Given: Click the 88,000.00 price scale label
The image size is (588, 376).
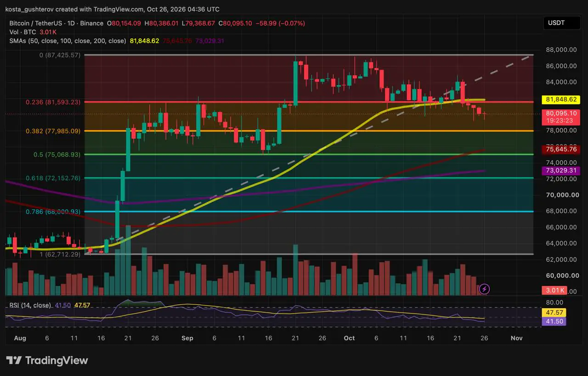Looking at the screenshot, I should (x=561, y=50).
